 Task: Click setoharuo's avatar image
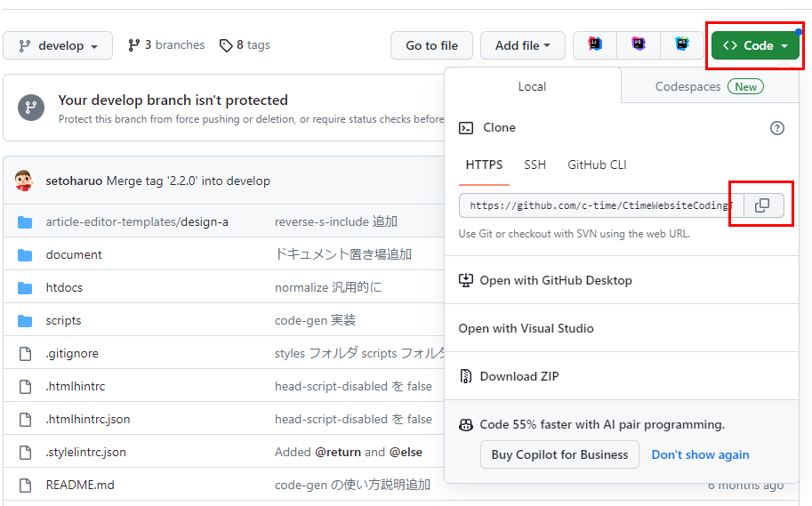tap(25, 181)
